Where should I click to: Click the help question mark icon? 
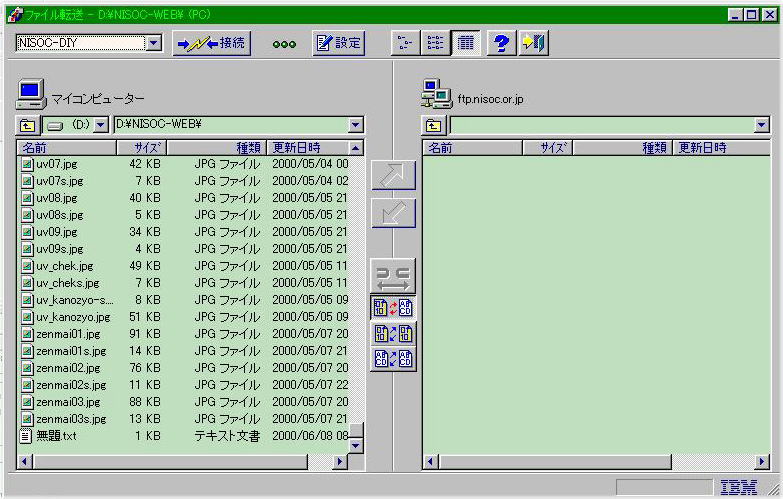(502, 43)
